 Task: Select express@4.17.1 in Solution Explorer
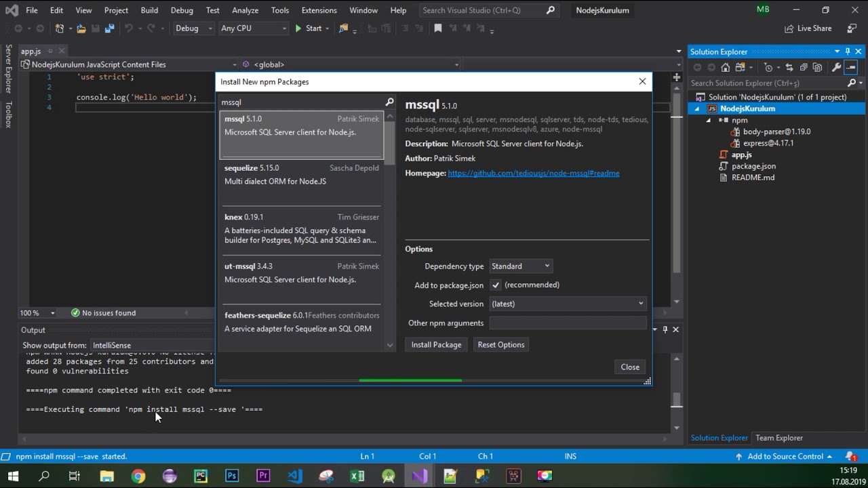768,143
